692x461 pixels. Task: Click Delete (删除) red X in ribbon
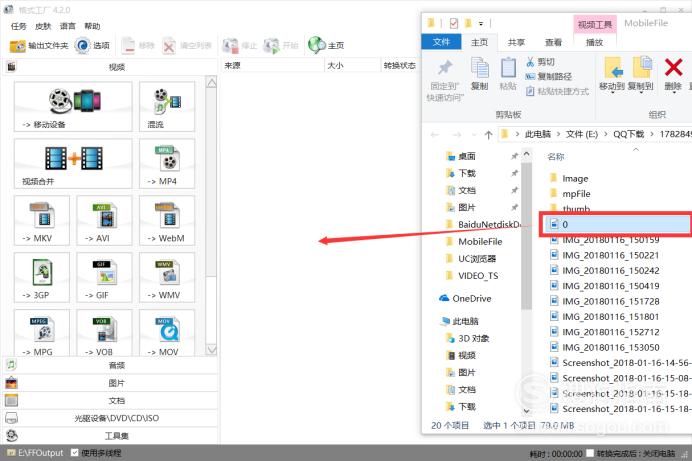click(x=673, y=75)
